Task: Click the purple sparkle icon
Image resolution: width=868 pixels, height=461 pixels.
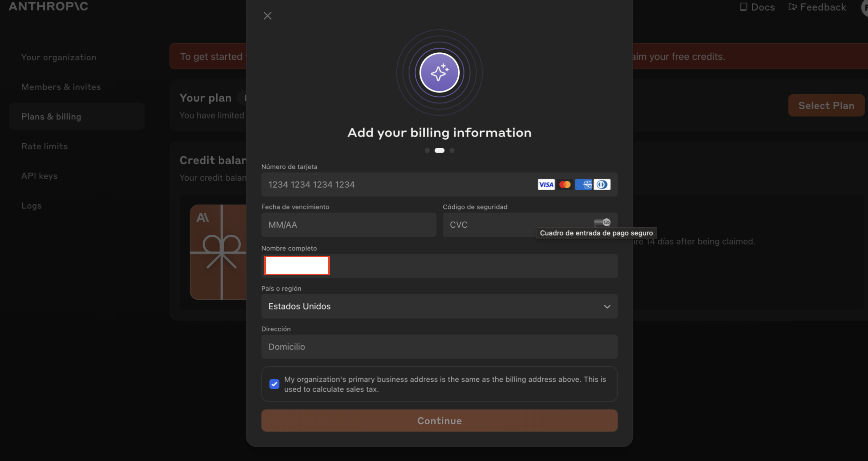Action: point(439,73)
